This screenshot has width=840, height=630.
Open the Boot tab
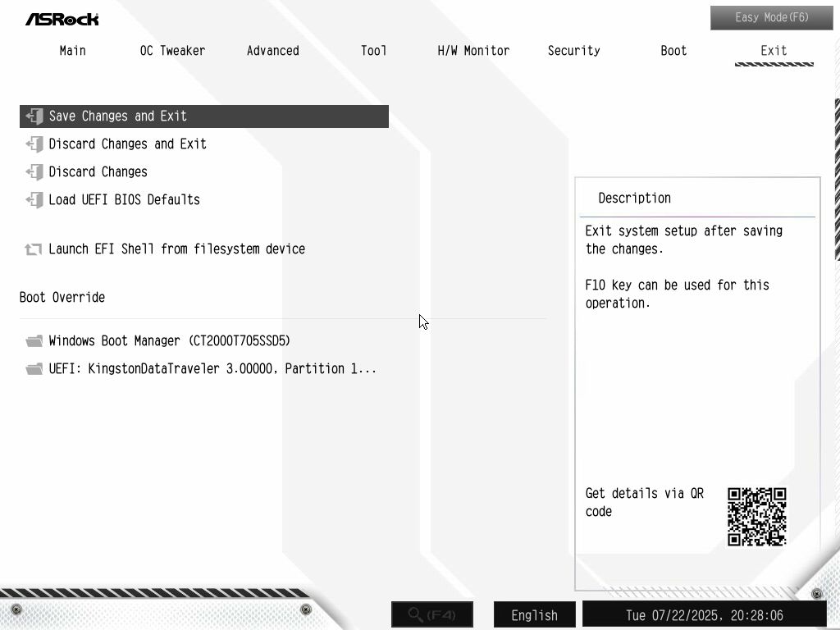(x=673, y=51)
